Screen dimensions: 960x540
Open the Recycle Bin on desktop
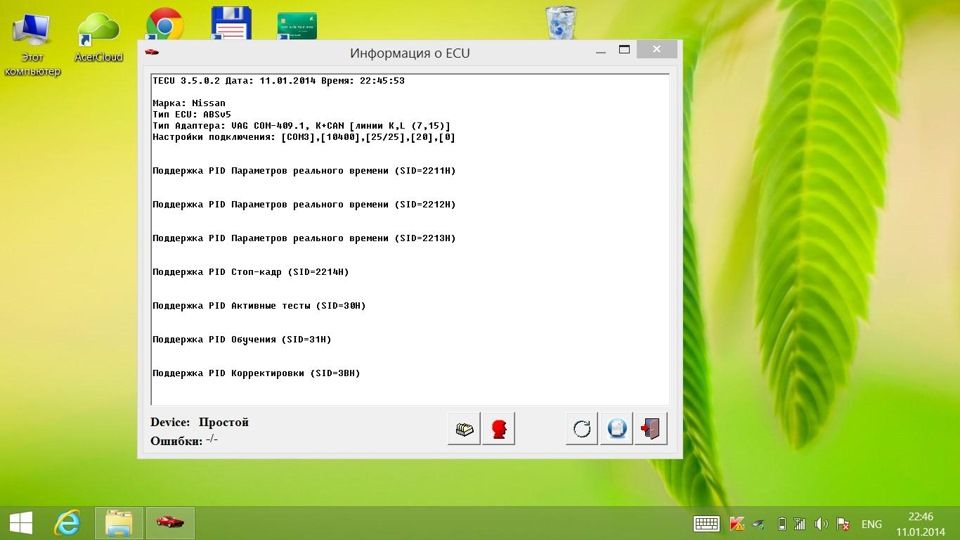[560, 24]
